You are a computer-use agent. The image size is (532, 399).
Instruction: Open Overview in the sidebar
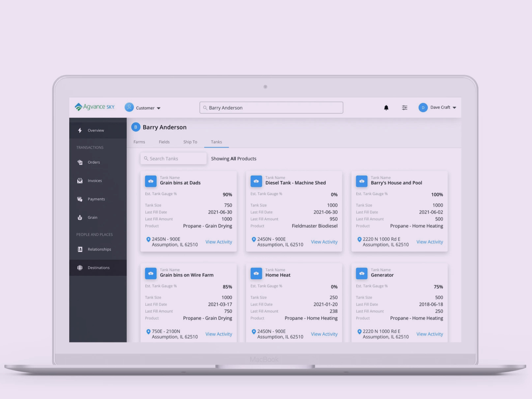click(x=98, y=130)
